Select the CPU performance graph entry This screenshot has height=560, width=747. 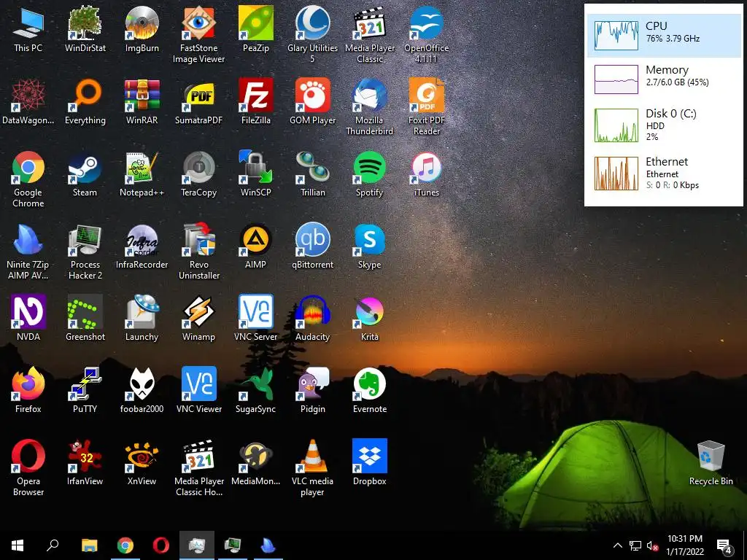[664, 35]
